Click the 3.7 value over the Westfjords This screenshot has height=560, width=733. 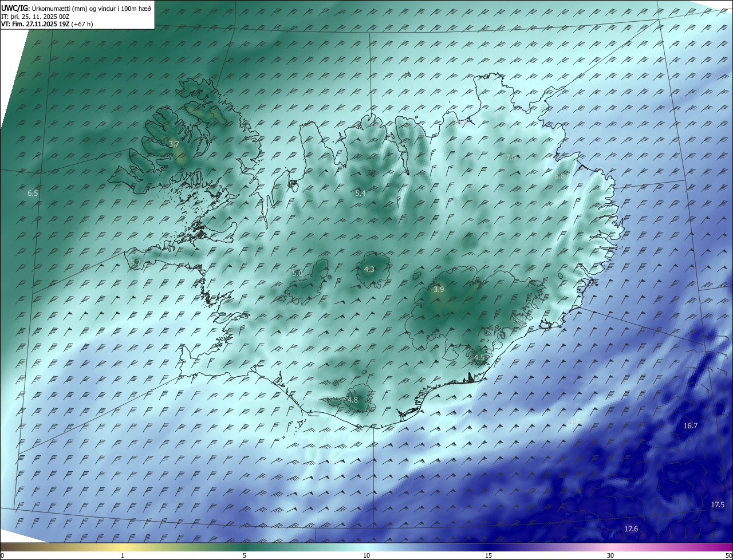[x=174, y=144]
